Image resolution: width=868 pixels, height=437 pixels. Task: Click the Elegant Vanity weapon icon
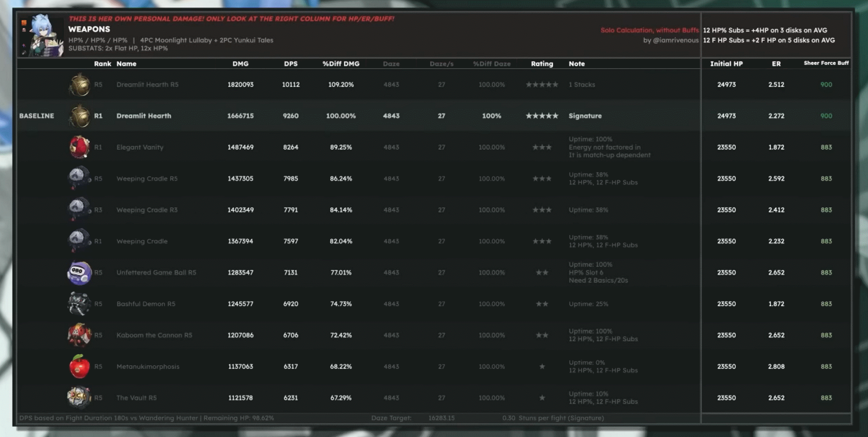[x=79, y=147]
